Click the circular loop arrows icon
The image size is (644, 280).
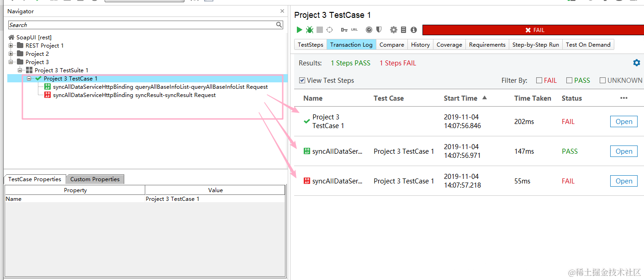pos(329,30)
